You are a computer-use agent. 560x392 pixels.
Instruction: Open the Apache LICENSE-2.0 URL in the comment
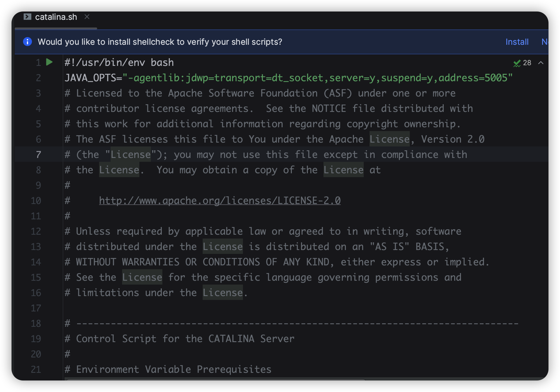[x=220, y=200]
